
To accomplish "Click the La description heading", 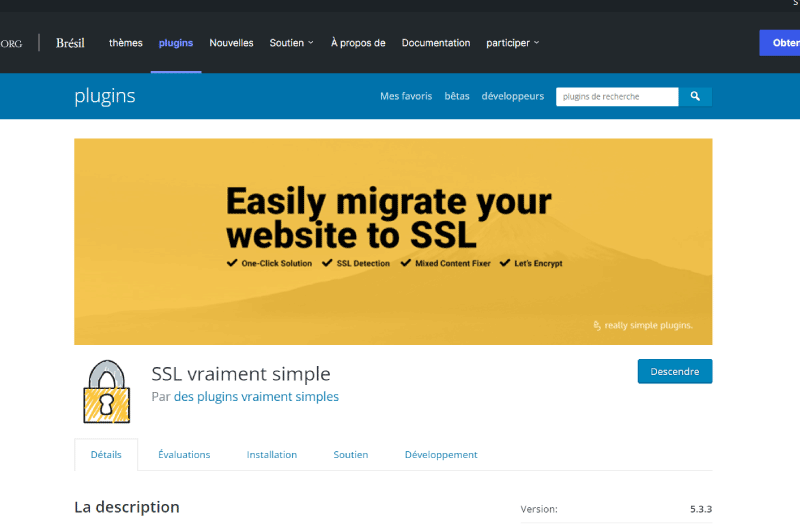I will (127, 507).
